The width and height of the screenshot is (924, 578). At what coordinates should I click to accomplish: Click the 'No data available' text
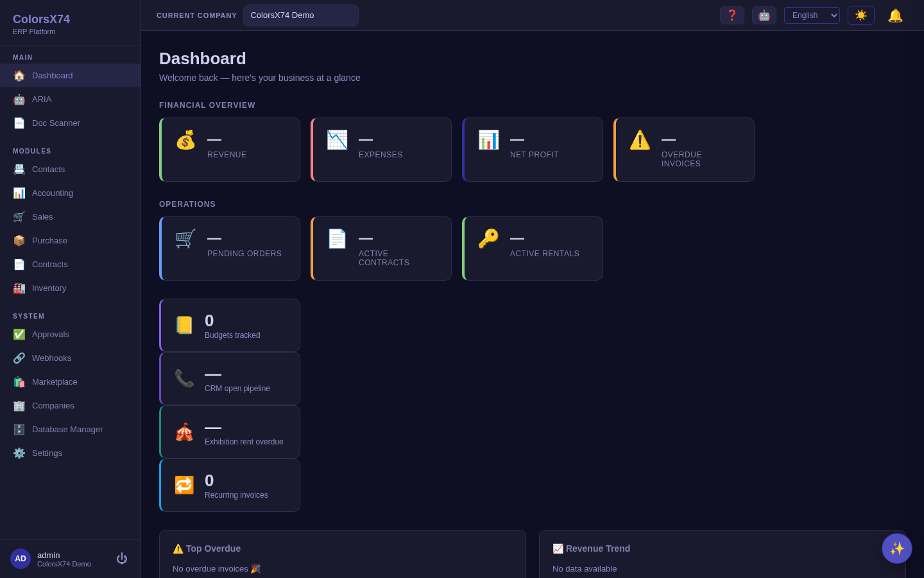pyautogui.click(x=585, y=569)
